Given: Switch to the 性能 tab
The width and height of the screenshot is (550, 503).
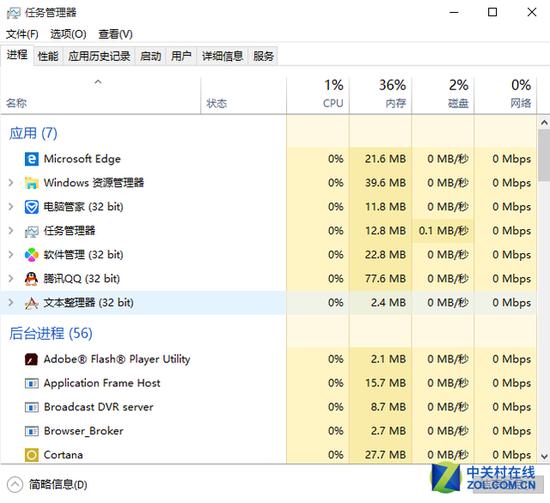Looking at the screenshot, I should (x=48, y=56).
